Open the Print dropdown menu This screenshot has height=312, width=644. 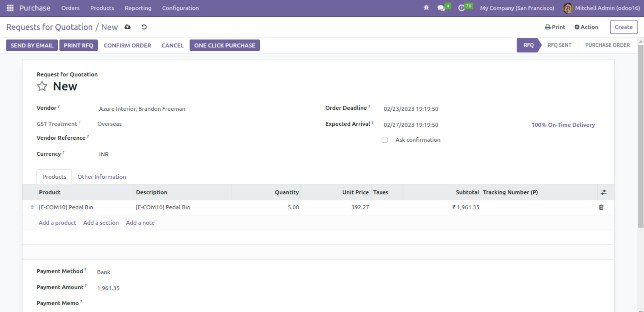pyautogui.click(x=555, y=27)
